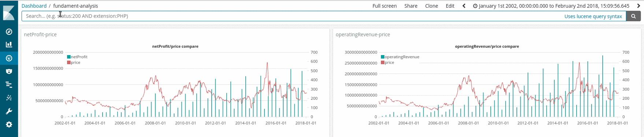Submit search with magnifier button
This screenshot has width=644, height=137.
(633, 16)
